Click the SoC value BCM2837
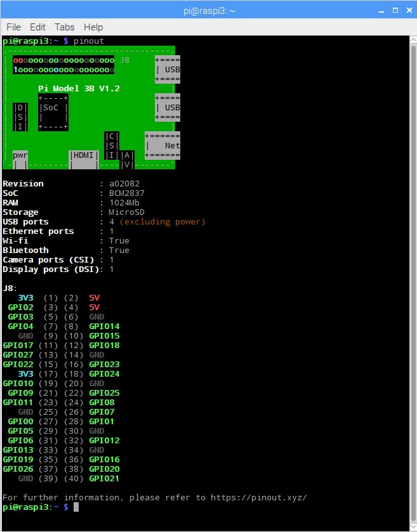The image size is (417, 532). (x=127, y=193)
